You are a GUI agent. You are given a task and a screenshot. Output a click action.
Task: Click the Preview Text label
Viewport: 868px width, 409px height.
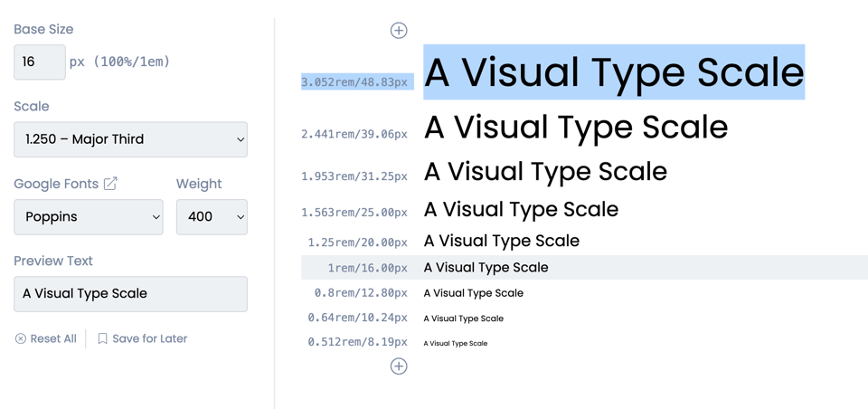tap(53, 261)
